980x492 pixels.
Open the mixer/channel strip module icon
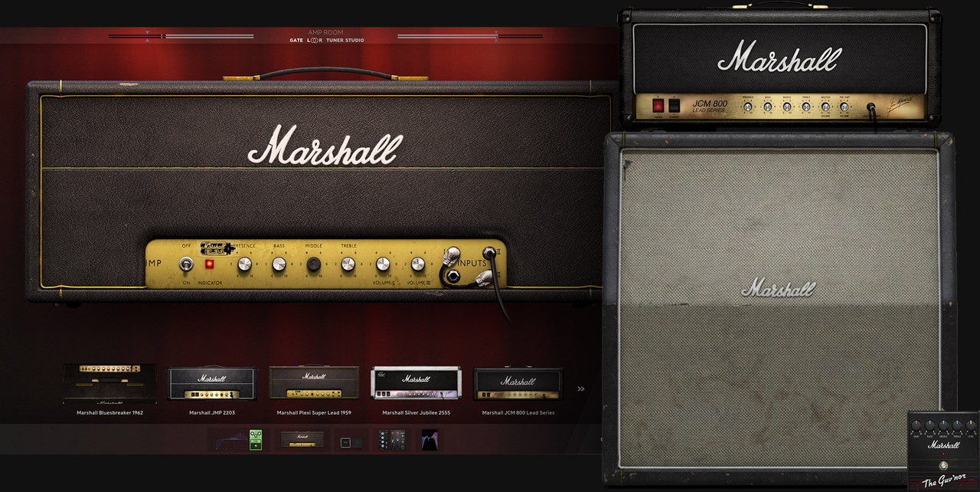(392, 440)
